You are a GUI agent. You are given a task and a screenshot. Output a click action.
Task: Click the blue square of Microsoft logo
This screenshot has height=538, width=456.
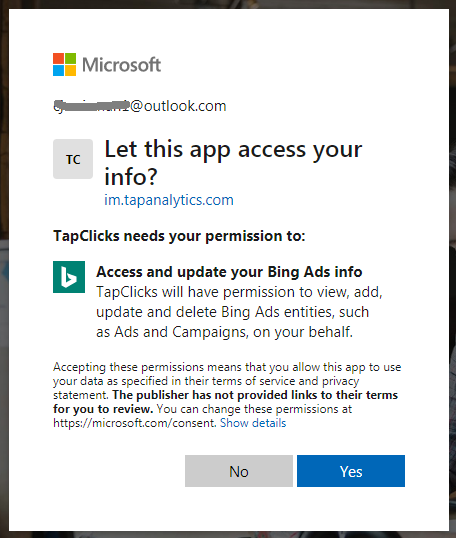[x=58, y=70]
